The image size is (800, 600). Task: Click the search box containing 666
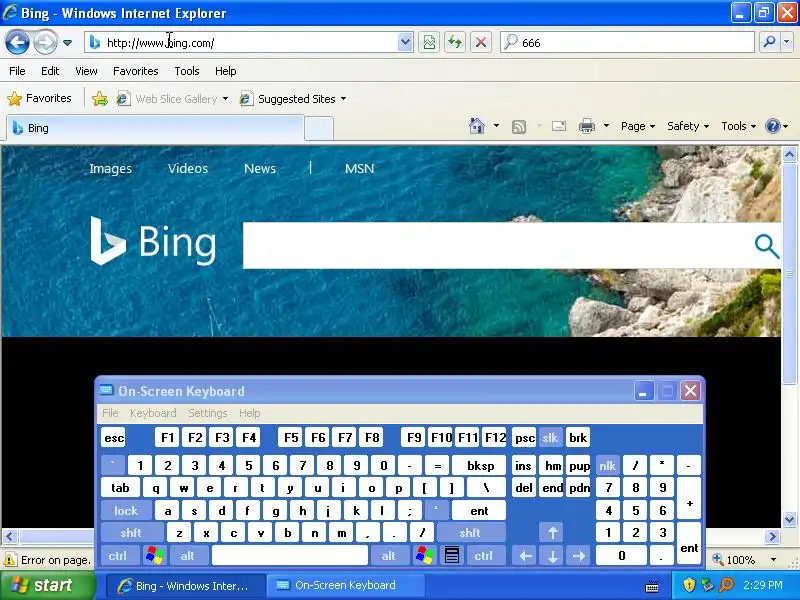click(x=627, y=42)
